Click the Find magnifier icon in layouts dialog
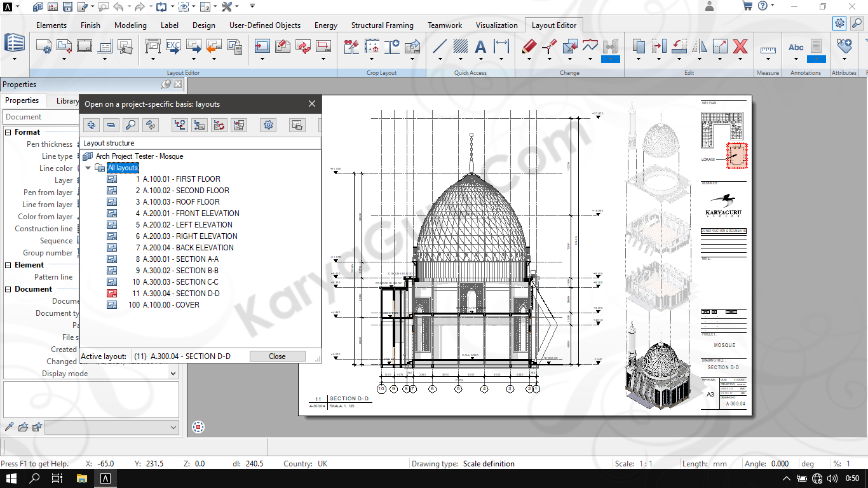The width and height of the screenshot is (868, 488). tap(130, 125)
